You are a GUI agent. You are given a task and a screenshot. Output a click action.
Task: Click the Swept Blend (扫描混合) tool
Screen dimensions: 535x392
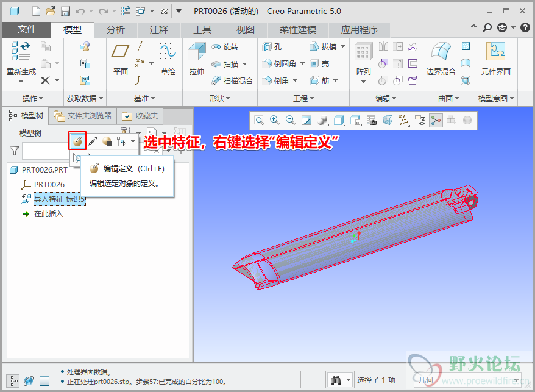coord(232,80)
